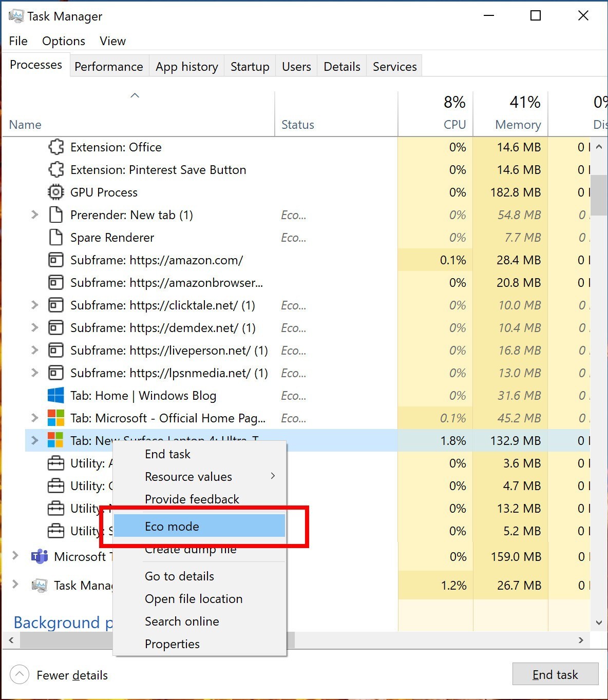Click the 182.8 MB memory value
The width and height of the screenshot is (608, 700).
pyautogui.click(x=516, y=192)
